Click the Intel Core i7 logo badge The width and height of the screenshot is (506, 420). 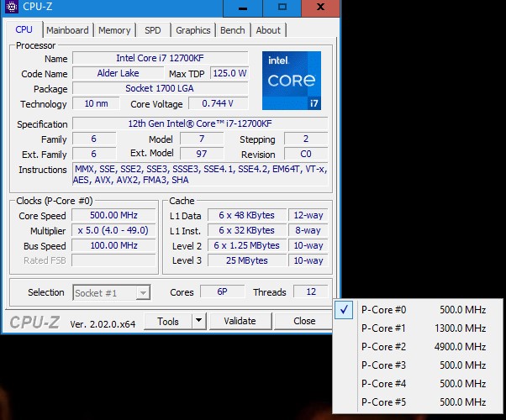pyautogui.click(x=292, y=81)
